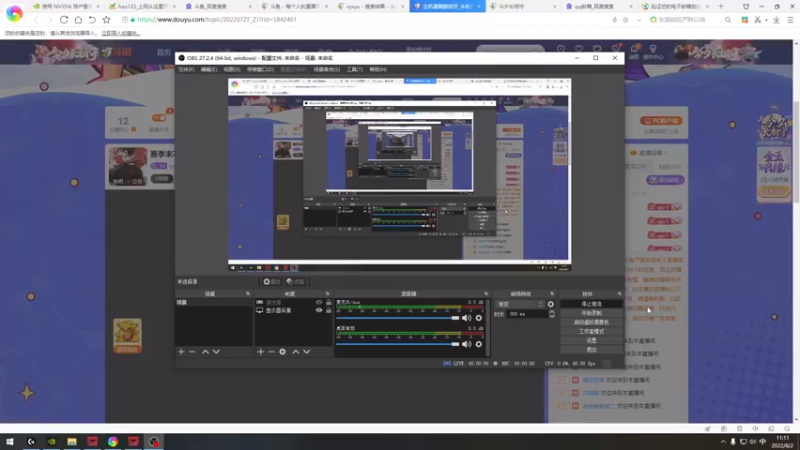Adjust the 桌面音频 volume slider
This screenshot has height=450, width=800.
point(398,344)
